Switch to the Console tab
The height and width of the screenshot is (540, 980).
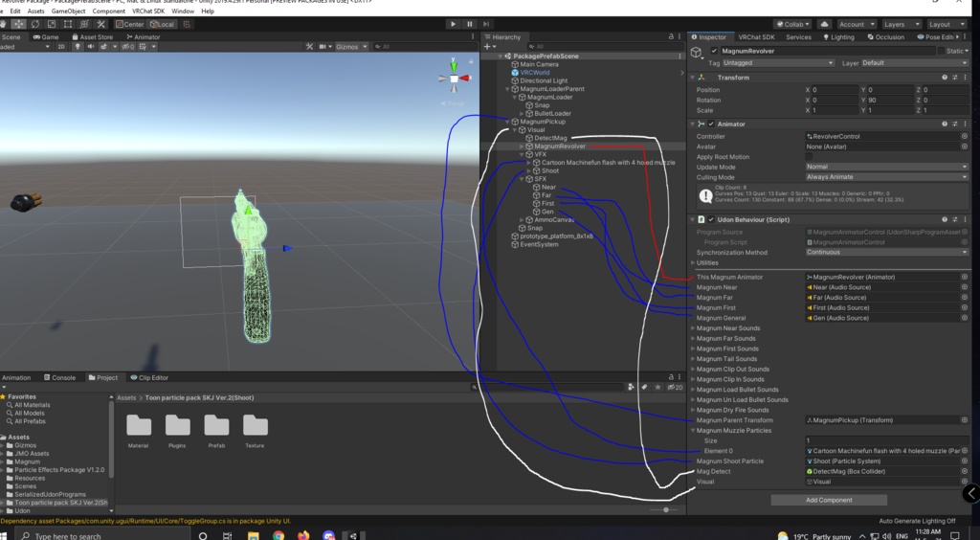coord(59,377)
